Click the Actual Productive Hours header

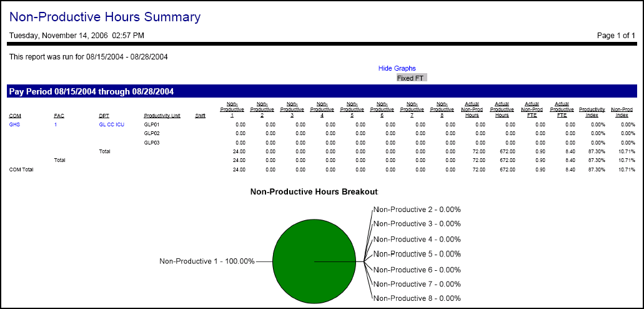click(x=502, y=109)
